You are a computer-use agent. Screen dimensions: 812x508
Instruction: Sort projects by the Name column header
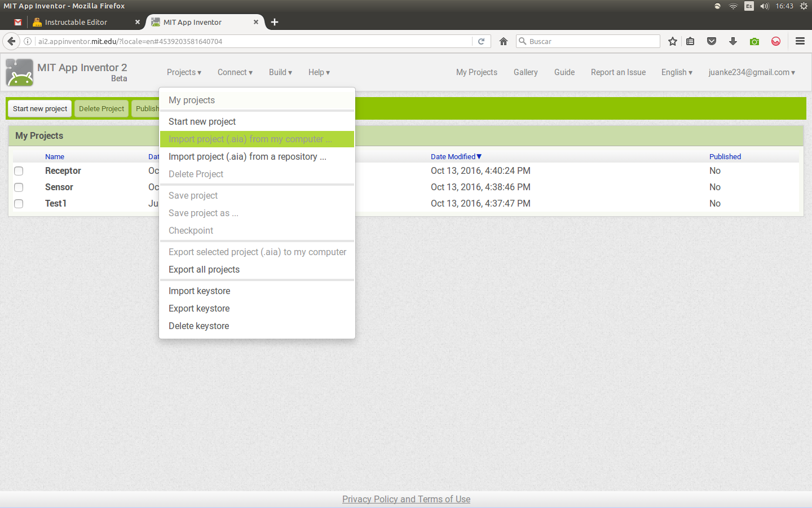pos(55,156)
